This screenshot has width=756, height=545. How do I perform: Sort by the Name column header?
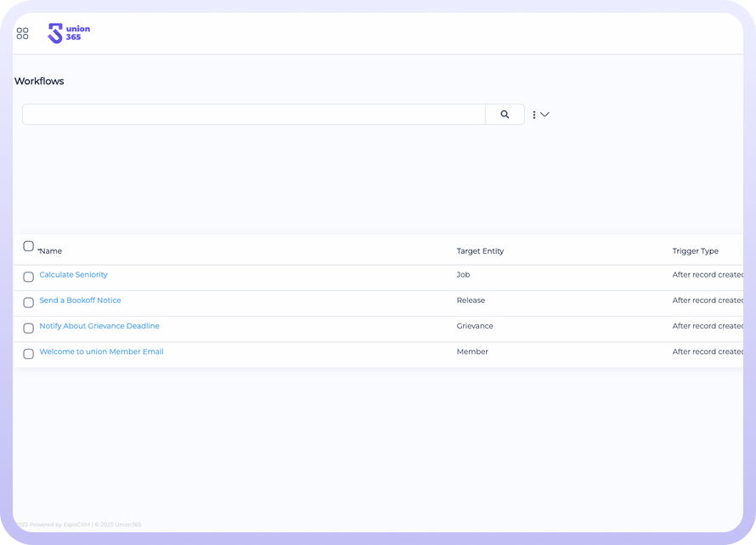point(51,251)
